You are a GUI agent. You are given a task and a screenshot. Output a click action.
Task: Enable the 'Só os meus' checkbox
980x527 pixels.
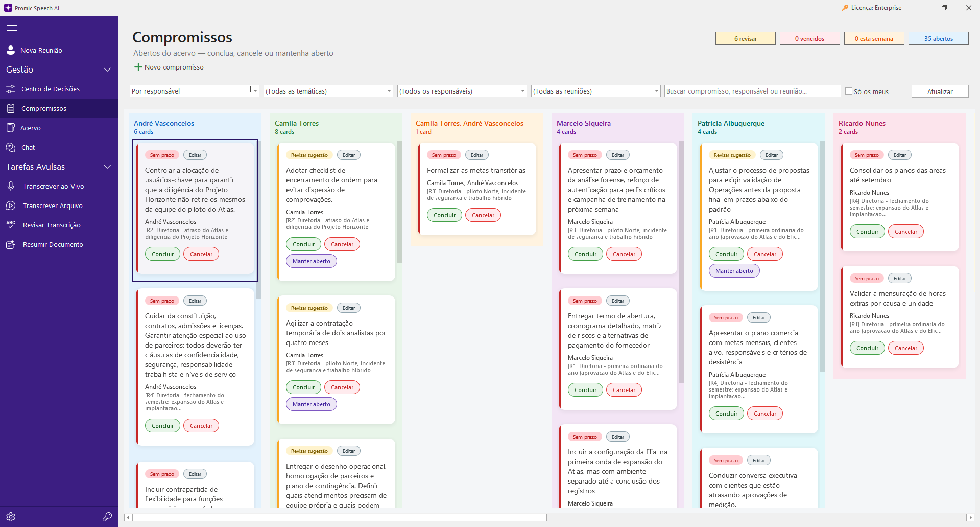click(x=849, y=91)
